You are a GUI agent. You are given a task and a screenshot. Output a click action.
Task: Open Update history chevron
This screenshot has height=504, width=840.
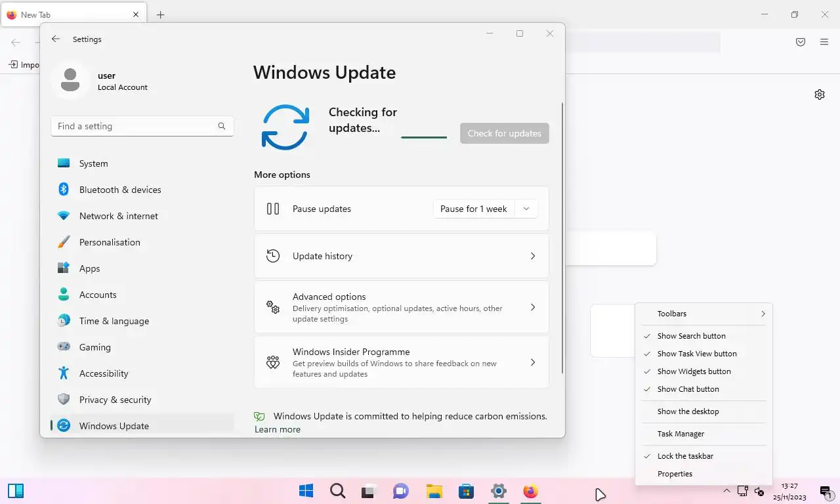coord(533,256)
